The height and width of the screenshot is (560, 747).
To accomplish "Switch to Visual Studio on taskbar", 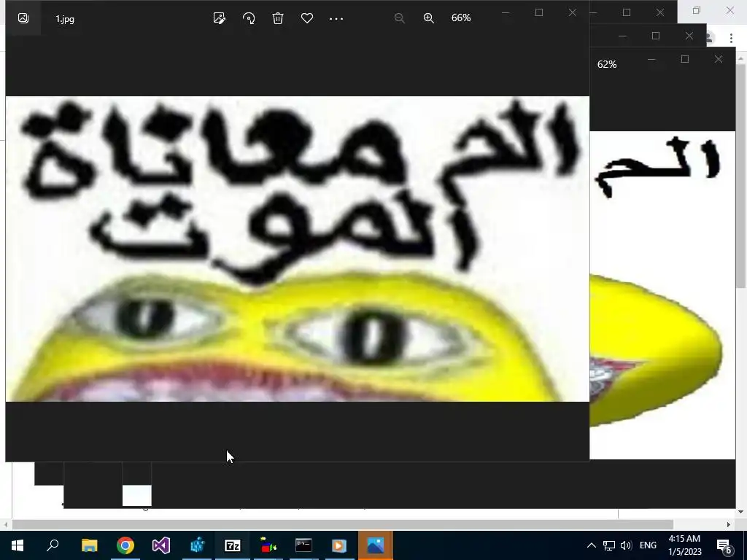I will (x=160, y=545).
